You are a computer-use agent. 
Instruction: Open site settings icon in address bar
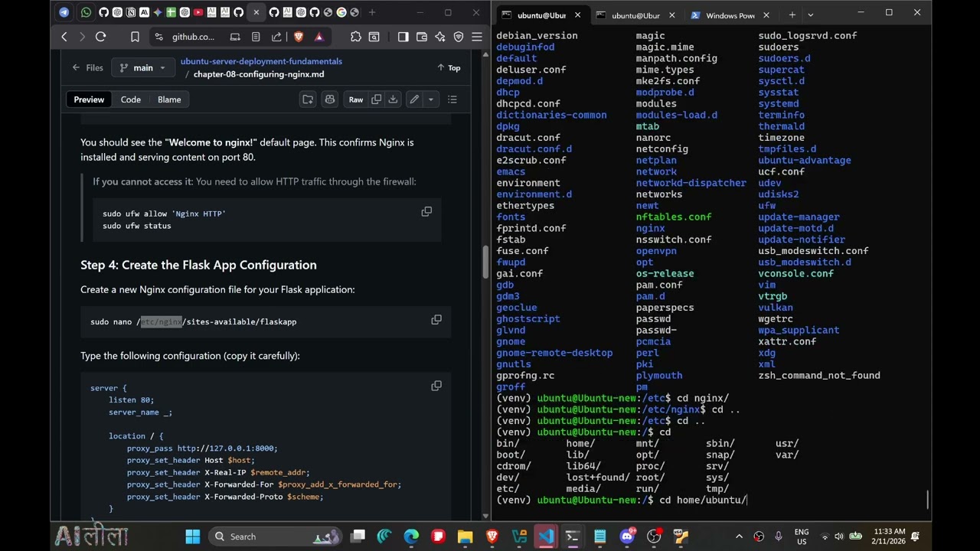(x=158, y=37)
